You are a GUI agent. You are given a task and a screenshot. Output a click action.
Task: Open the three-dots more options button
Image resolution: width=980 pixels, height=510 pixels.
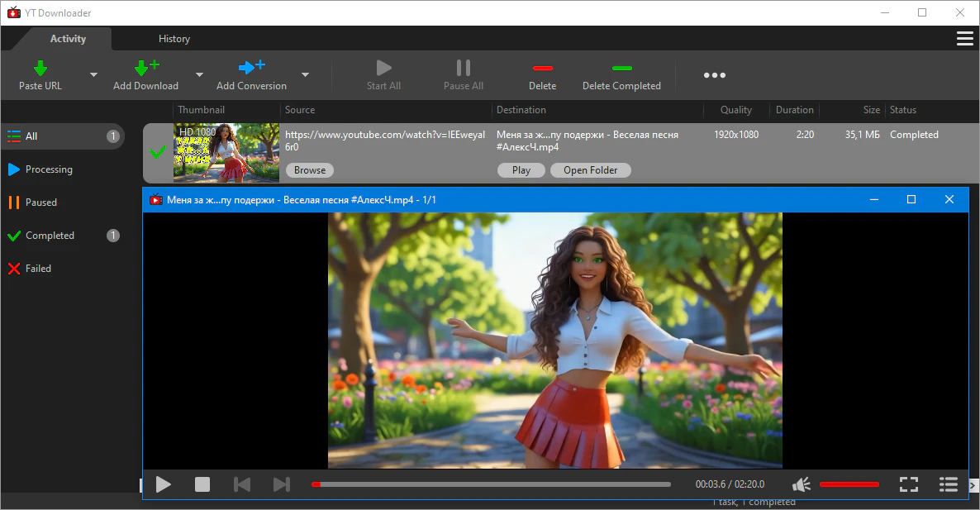[714, 75]
